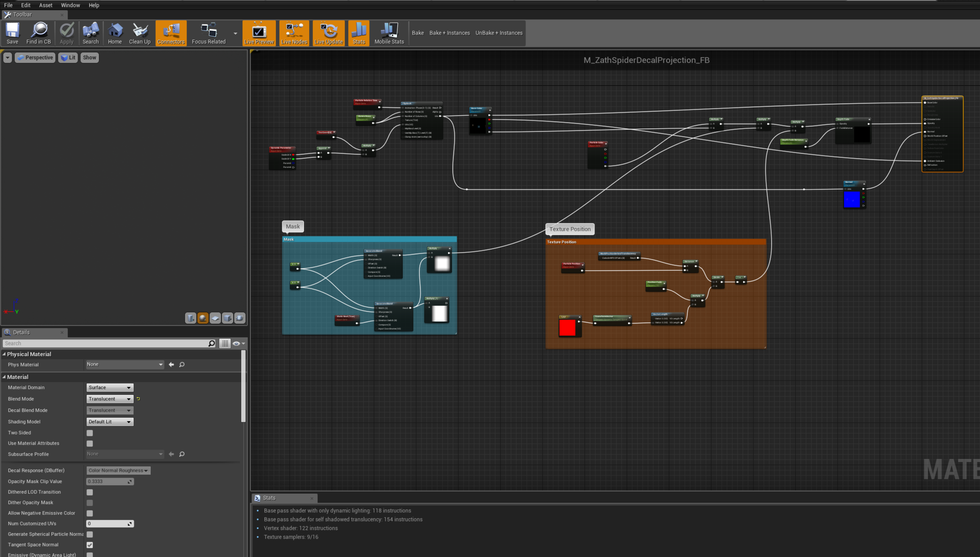The width and height of the screenshot is (980, 557).
Task: Check Use Material Attributes box
Action: (x=90, y=443)
